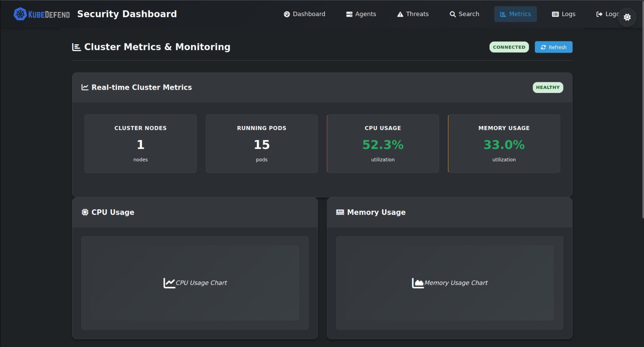
Task: Click the KubeDefend helm logo icon
Action: pos(20,14)
